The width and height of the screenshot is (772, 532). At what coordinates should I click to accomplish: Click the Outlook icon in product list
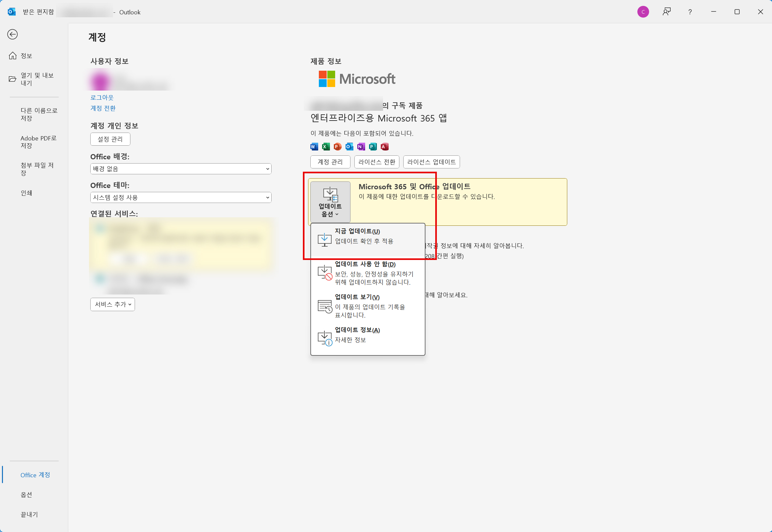click(349, 147)
